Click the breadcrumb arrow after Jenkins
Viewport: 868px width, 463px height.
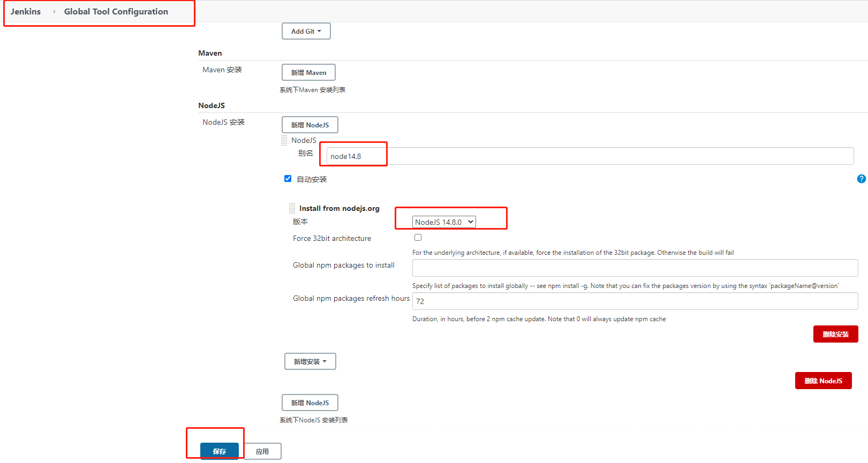point(54,11)
